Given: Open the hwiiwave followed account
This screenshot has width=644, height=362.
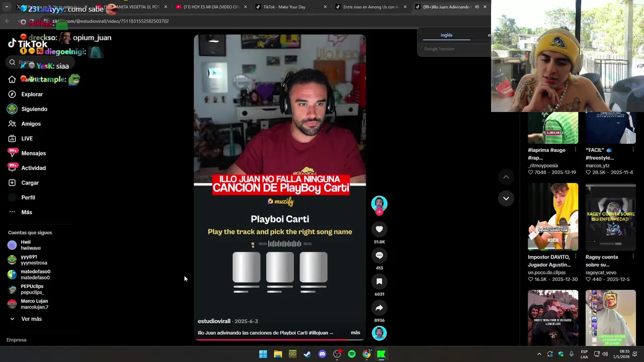Looking at the screenshot, I should (x=29, y=245).
